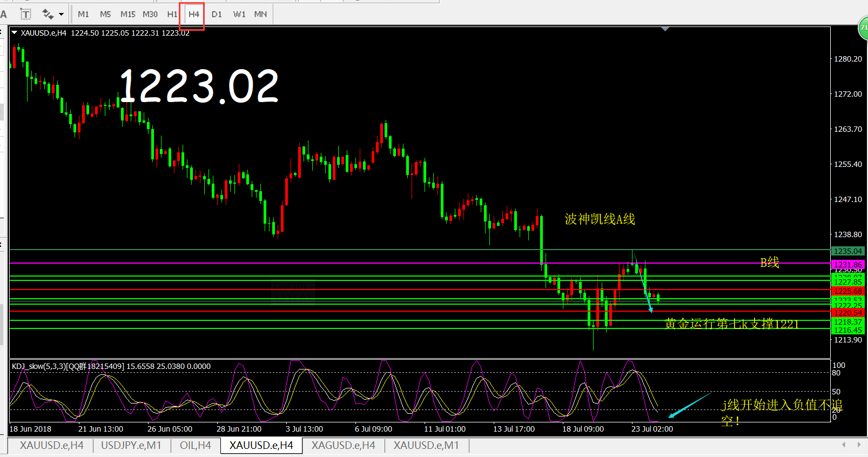Image resolution: width=868 pixels, height=457 pixels.
Task: Select the 黄金运行第七k支撑1221 annotation
Action: coord(732,324)
